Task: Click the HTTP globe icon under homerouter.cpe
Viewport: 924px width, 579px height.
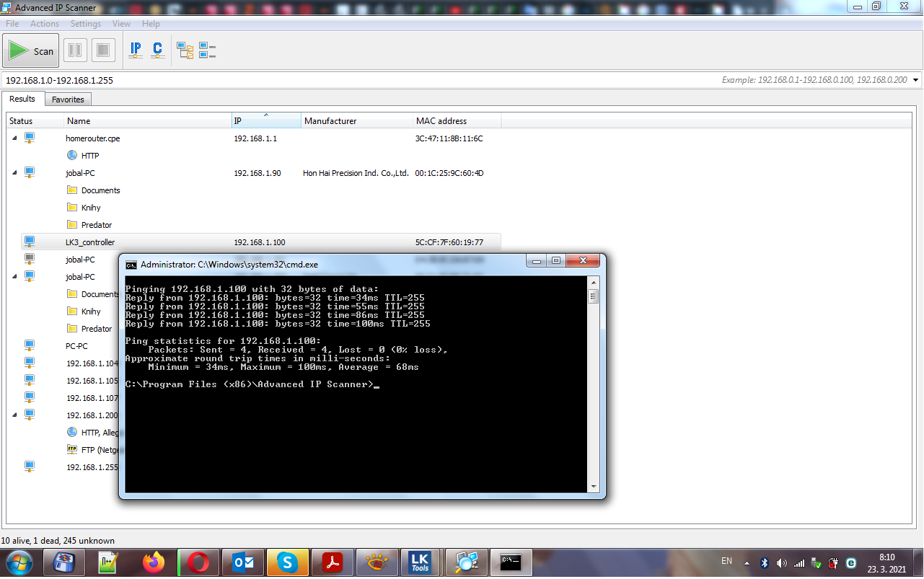Action: coord(72,155)
